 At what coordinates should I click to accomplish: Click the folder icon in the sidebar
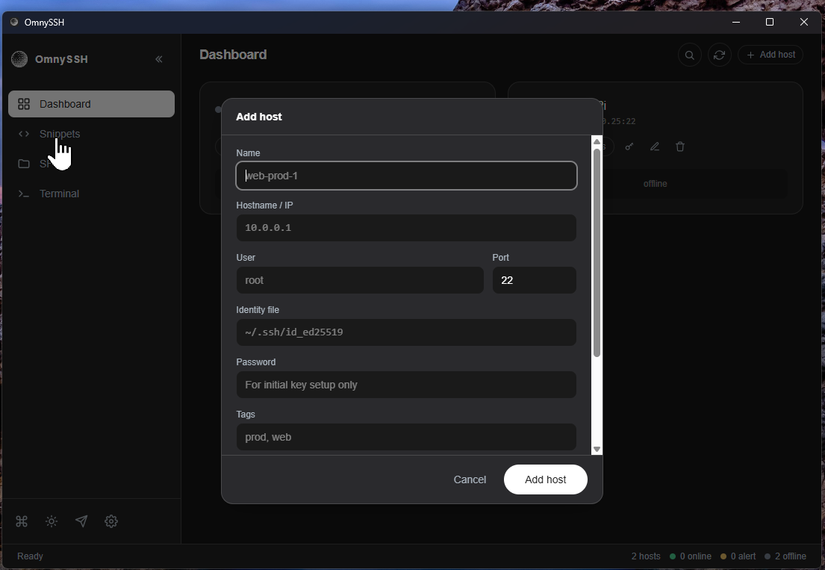tap(24, 164)
